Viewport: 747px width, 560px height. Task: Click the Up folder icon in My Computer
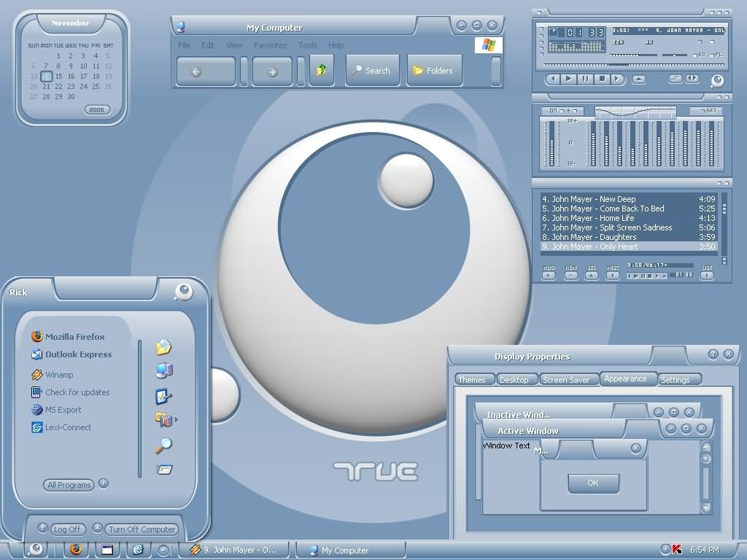pos(322,70)
